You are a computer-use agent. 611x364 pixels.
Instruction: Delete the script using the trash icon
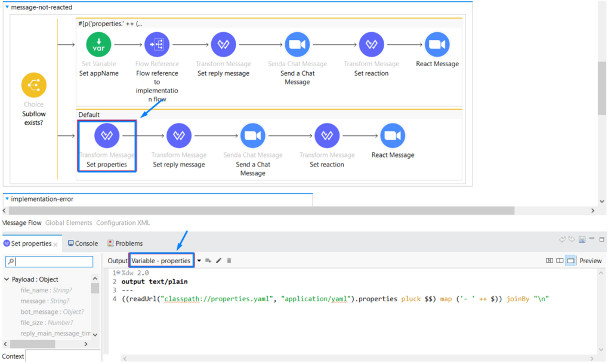pos(230,260)
